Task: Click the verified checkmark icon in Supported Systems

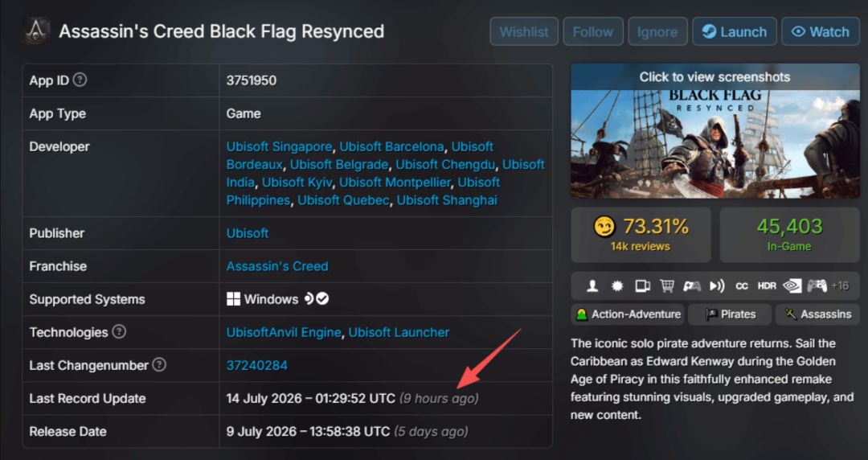Action: (323, 298)
